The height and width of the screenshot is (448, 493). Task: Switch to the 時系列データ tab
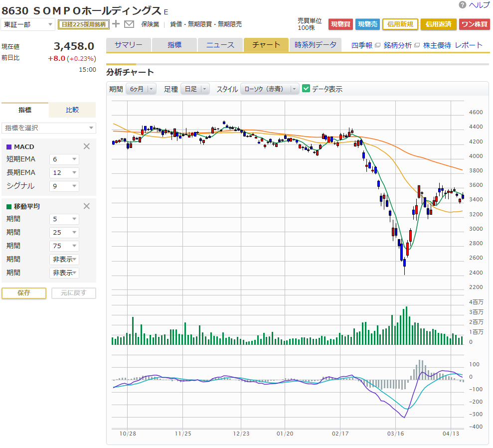point(316,45)
